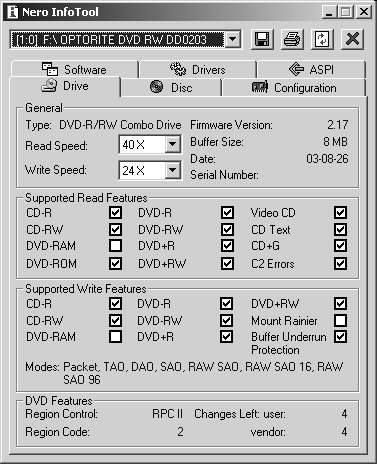Save drive info with the floppy disk icon
The height and width of the screenshot is (464, 377).
(262, 39)
